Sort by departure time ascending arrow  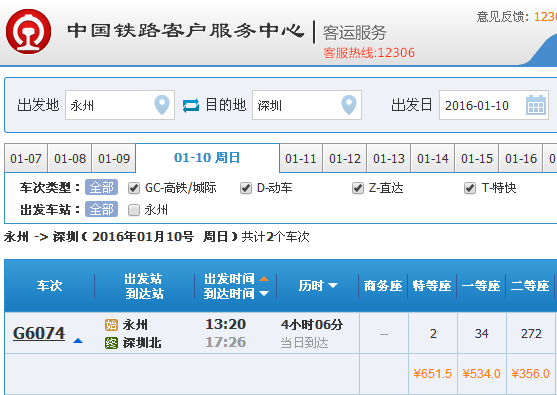[264, 278]
